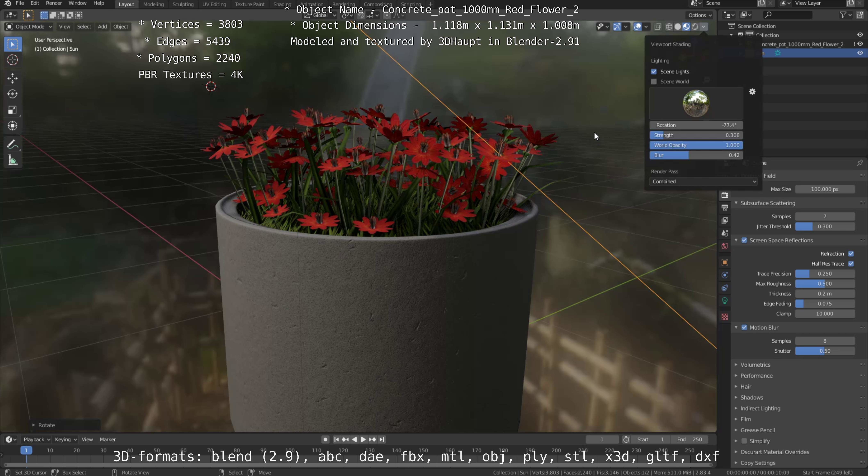
Task: Select the Measure tool
Action: [13, 160]
